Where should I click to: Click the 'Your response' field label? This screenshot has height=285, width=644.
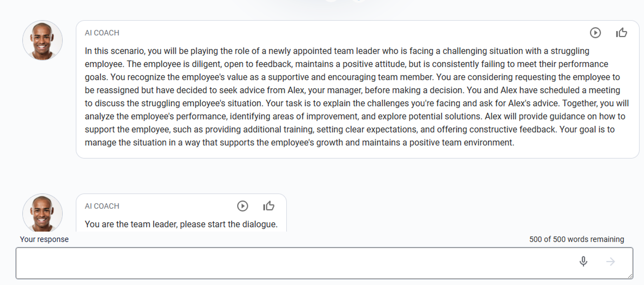(44, 239)
